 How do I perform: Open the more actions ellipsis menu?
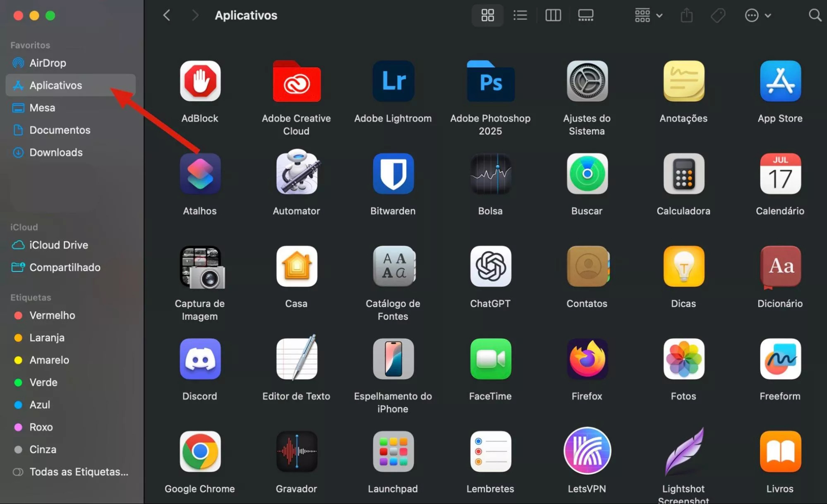click(757, 16)
